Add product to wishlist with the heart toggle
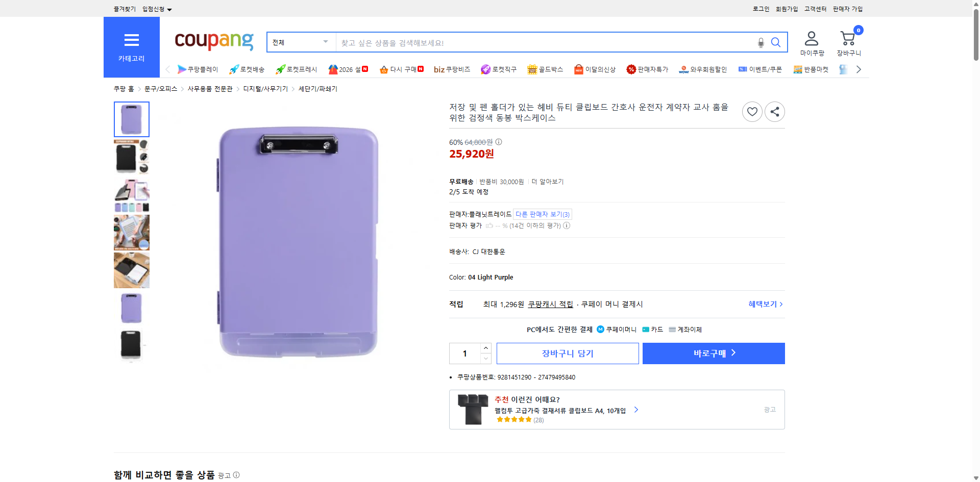Viewport: 980px width, 482px height. [x=752, y=111]
